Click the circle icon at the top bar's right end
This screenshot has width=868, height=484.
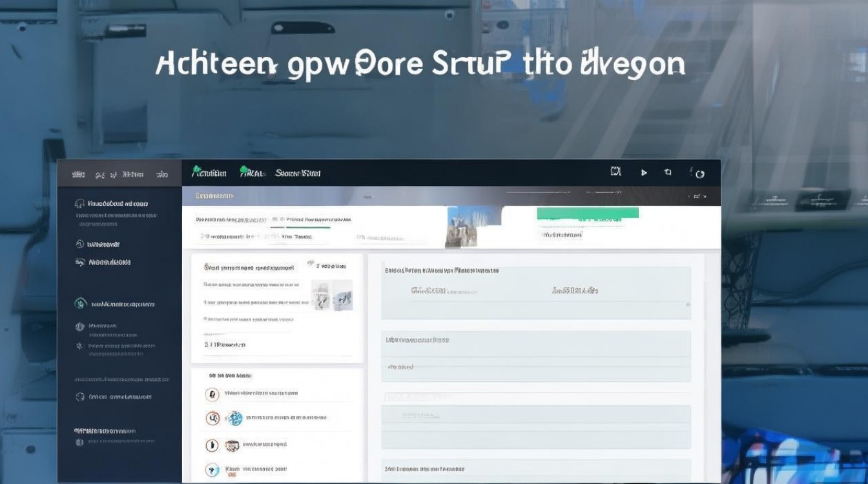[700, 174]
